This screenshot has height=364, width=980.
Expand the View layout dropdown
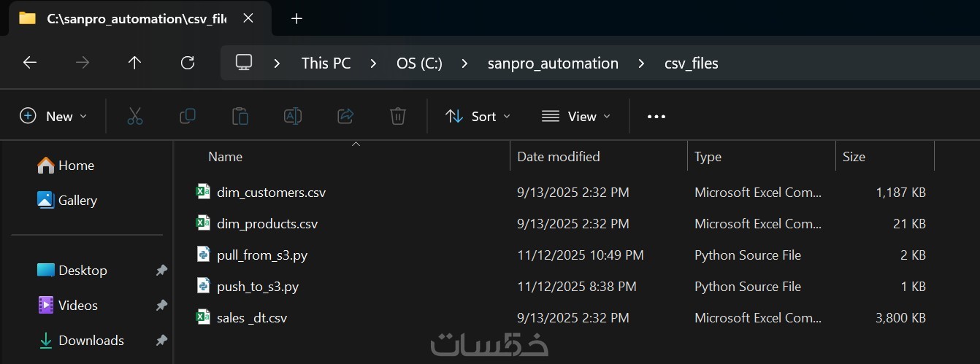tap(576, 116)
